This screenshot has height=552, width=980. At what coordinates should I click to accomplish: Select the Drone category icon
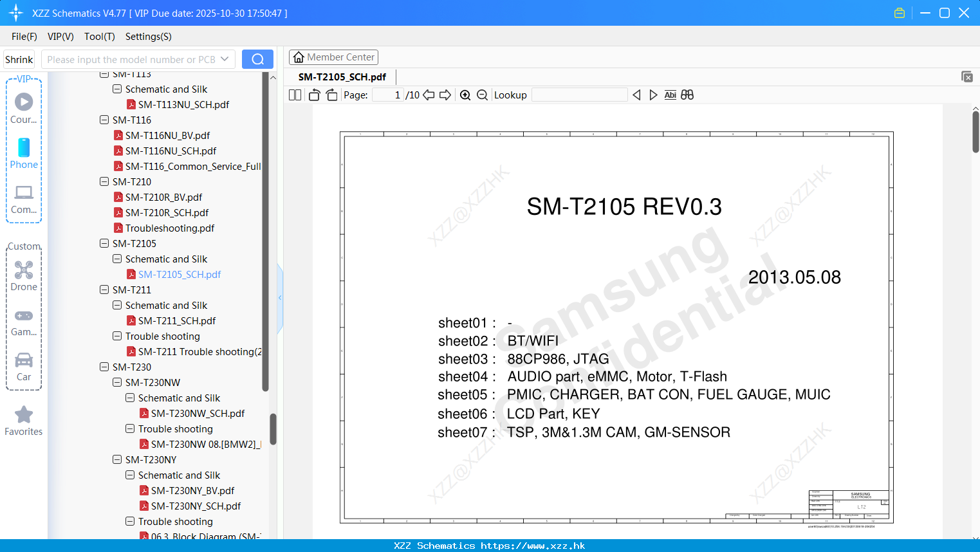pos(24,276)
